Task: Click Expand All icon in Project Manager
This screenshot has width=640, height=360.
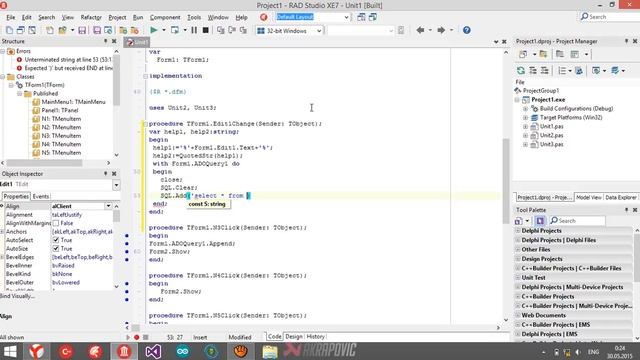Action: (x=533, y=71)
